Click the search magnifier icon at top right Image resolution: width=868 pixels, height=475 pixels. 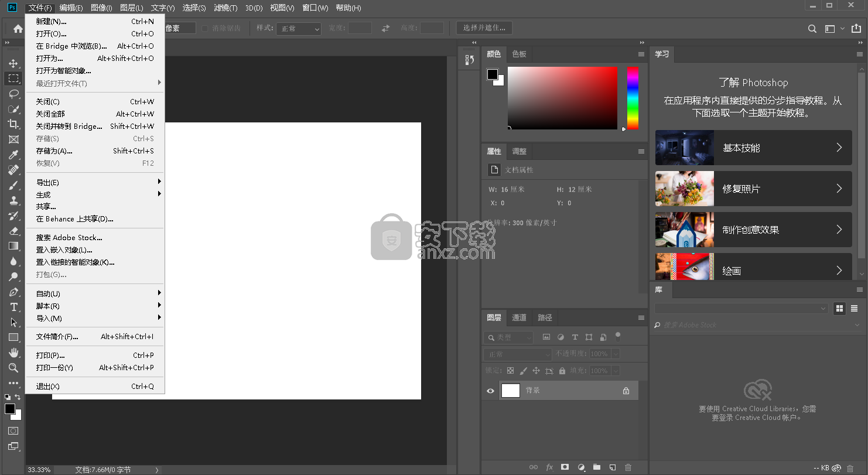pyautogui.click(x=812, y=29)
